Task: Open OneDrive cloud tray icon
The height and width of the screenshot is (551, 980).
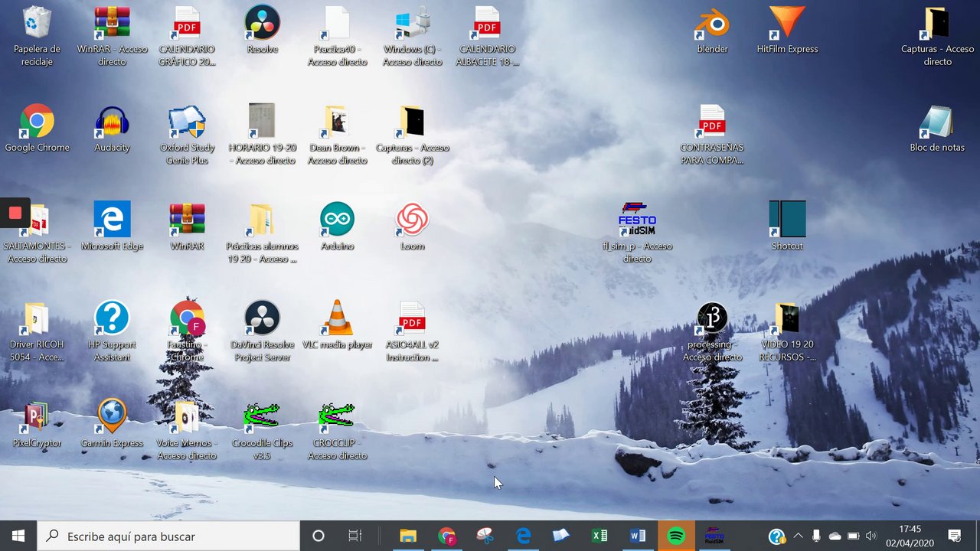Action: (x=835, y=536)
